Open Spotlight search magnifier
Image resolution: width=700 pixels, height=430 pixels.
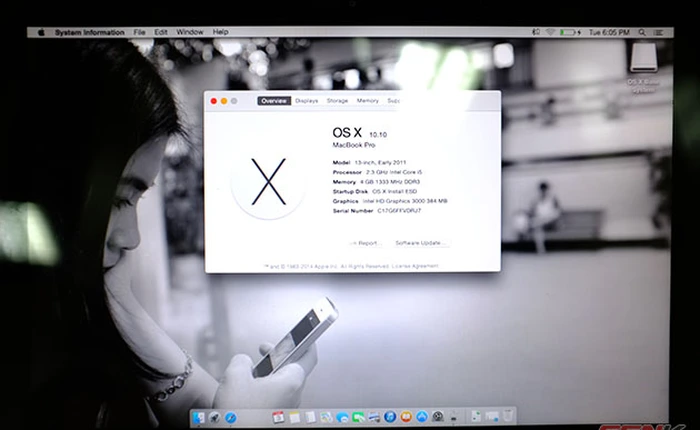642,32
